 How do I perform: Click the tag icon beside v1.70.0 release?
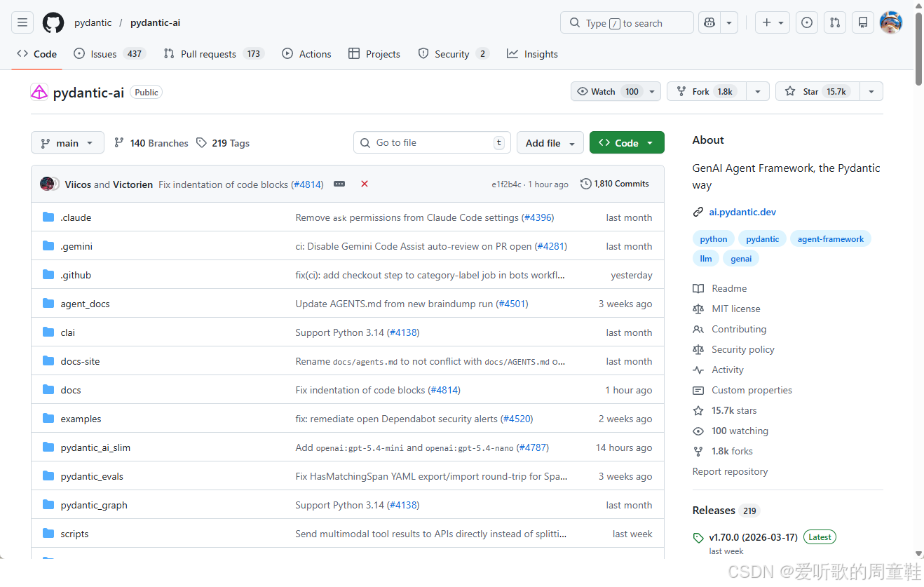(698, 538)
